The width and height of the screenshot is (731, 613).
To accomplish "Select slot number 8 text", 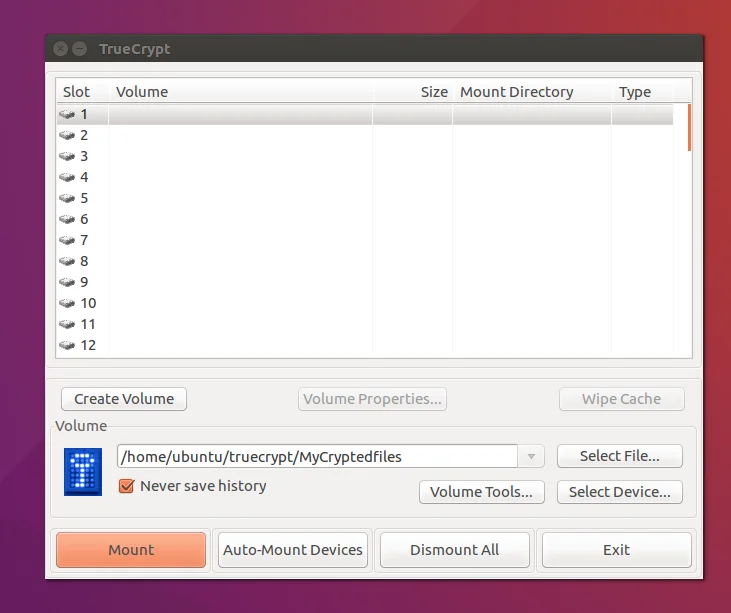I will [x=84, y=261].
